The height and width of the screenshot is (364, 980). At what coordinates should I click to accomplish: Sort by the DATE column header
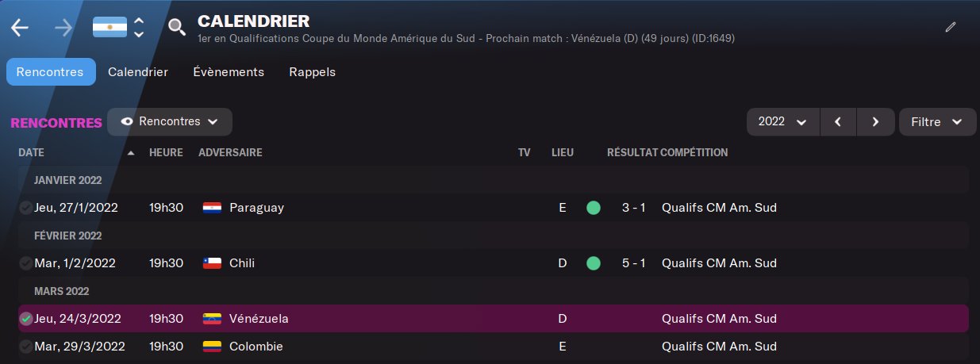point(32,152)
